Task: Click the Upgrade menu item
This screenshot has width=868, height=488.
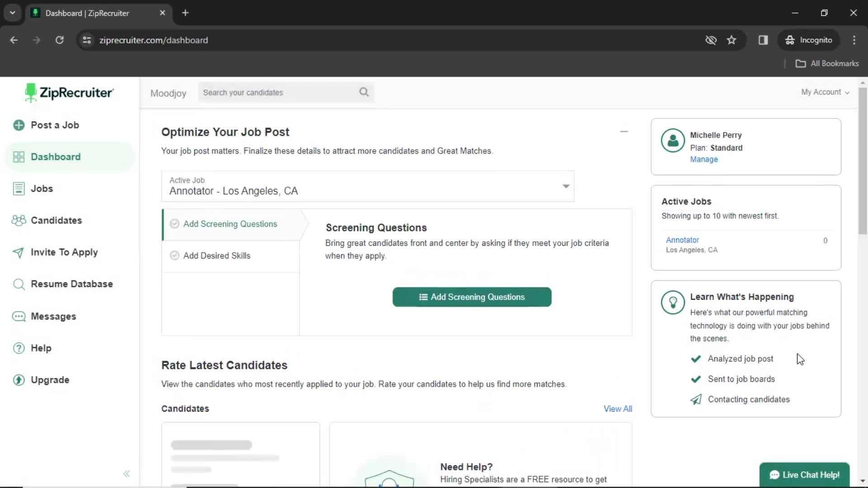Action: tap(50, 380)
